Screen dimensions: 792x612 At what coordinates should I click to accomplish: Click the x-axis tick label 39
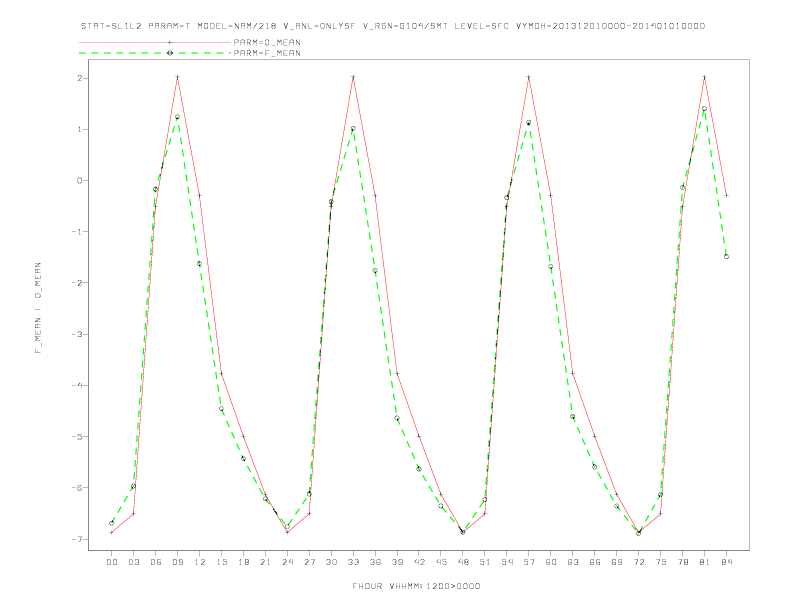pyautogui.click(x=397, y=562)
